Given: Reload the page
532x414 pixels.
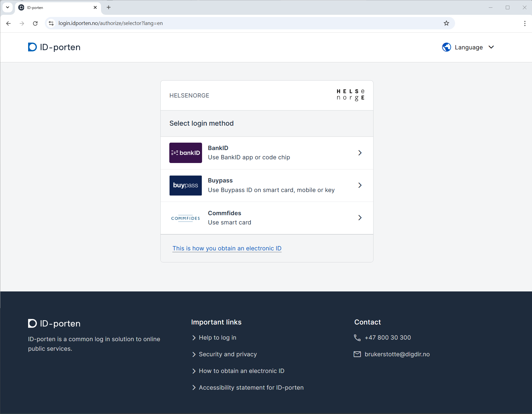Looking at the screenshot, I should click(35, 23).
